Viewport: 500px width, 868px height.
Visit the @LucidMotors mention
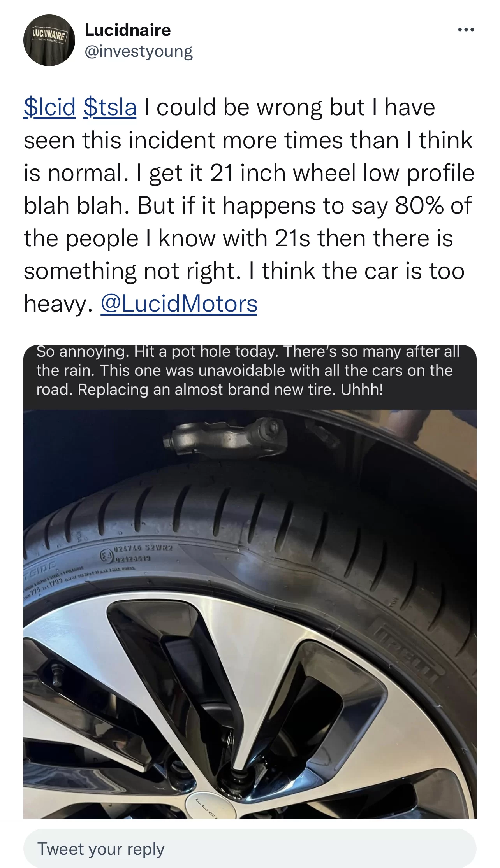pos(179,303)
